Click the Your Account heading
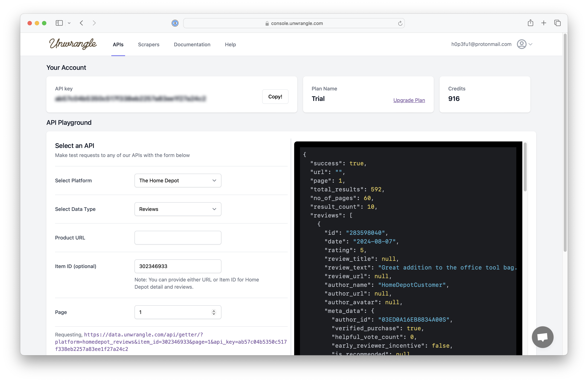Viewport: 588px width, 382px height. (66, 67)
